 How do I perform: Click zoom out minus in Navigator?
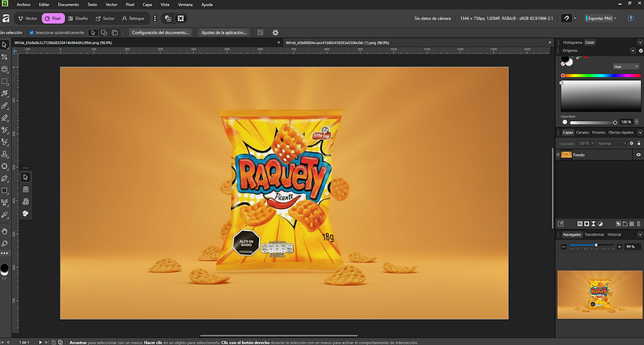[x=564, y=247]
